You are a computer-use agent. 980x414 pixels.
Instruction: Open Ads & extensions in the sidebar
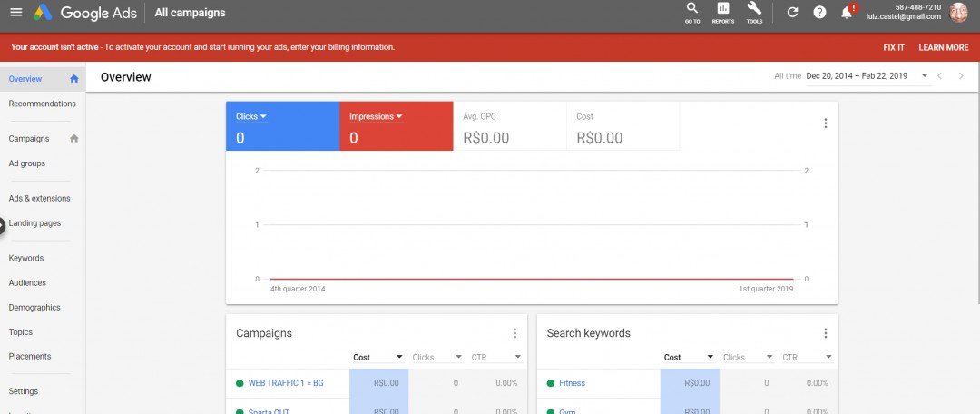click(39, 198)
